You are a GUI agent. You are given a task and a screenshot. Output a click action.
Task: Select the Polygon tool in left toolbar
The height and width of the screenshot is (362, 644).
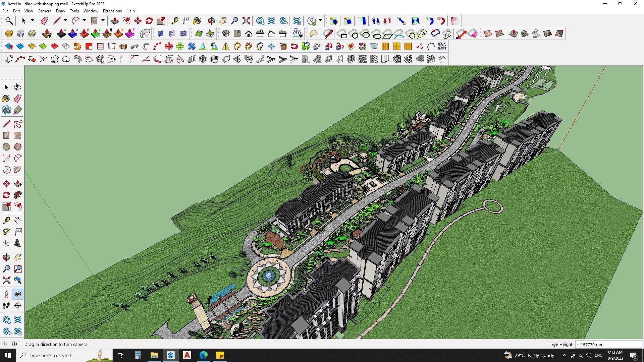18,147
